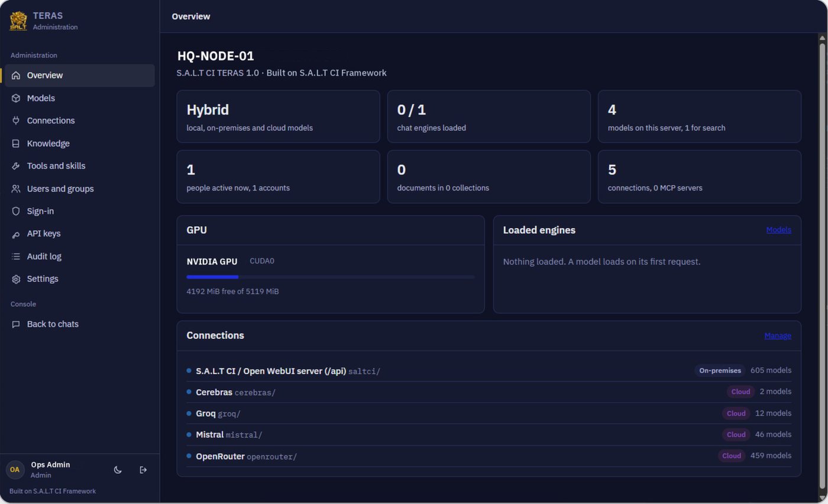Click the Overview home icon in sidebar

click(x=16, y=75)
